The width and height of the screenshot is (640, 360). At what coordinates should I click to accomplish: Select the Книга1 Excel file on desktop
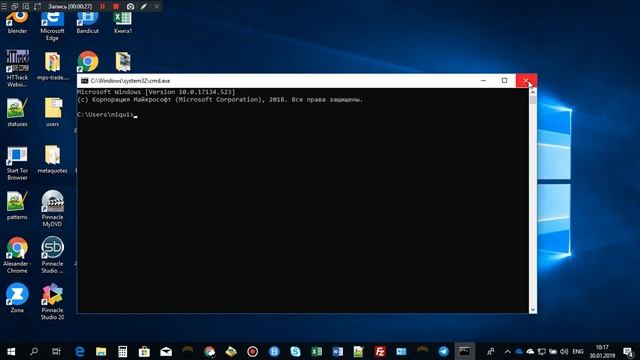[x=123, y=23]
